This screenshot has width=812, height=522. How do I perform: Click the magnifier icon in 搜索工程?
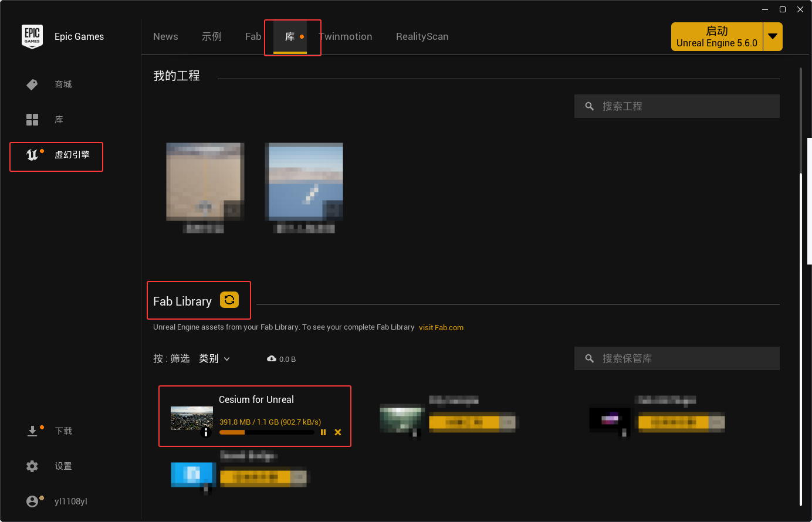pyautogui.click(x=590, y=106)
